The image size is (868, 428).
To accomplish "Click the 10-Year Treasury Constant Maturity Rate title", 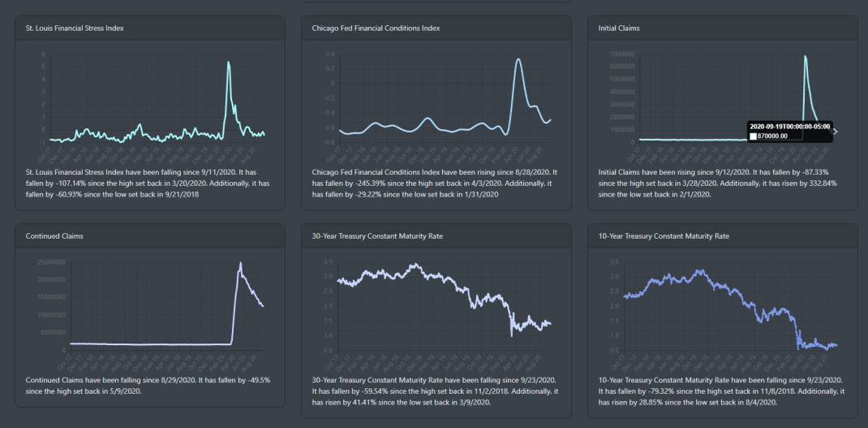I will click(664, 236).
